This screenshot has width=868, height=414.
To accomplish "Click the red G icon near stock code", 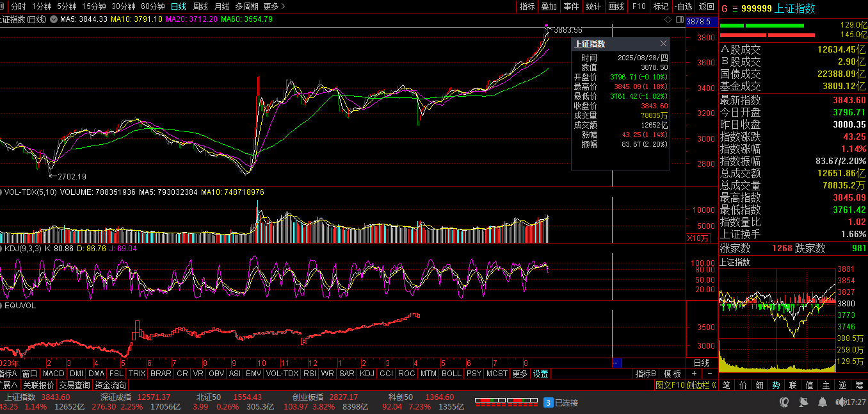I will coord(724,8).
